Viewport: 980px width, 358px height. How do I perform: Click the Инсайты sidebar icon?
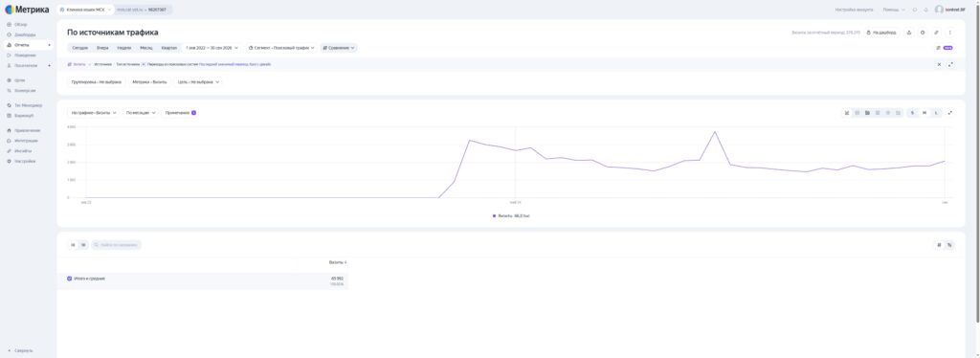pyautogui.click(x=10, y=150)
